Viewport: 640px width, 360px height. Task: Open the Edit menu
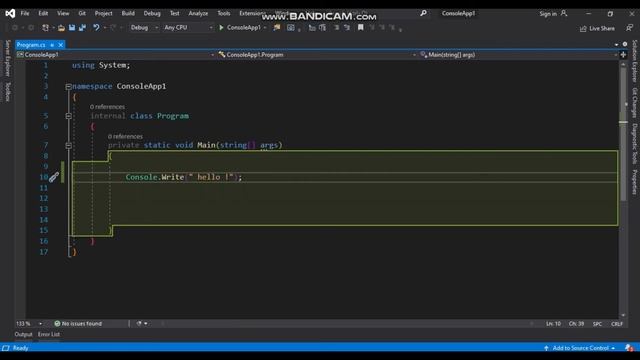click(43, 13)
